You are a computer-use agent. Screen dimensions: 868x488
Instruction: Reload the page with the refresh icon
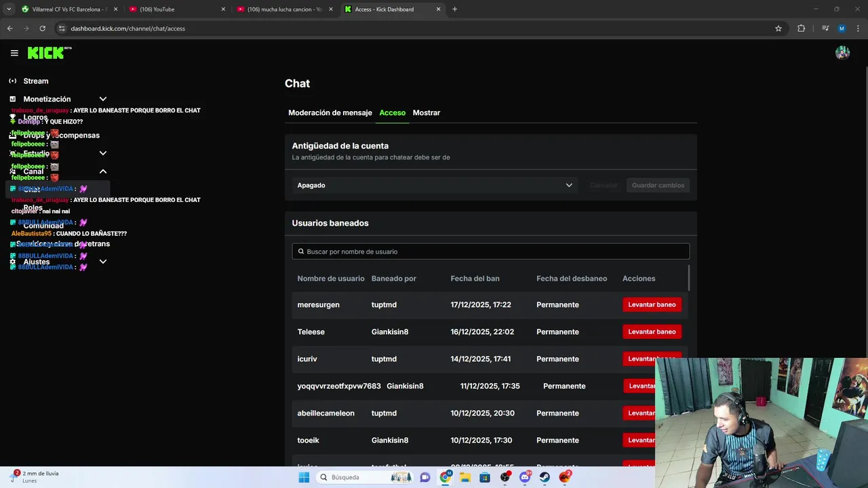click(42, 28)
